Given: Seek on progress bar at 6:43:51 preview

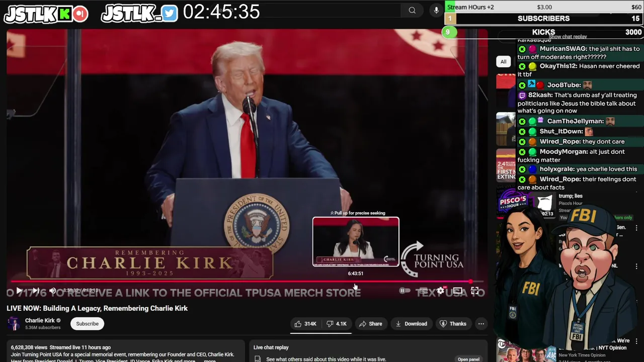Looking at the screenshot, I should [x=355, y=282].
